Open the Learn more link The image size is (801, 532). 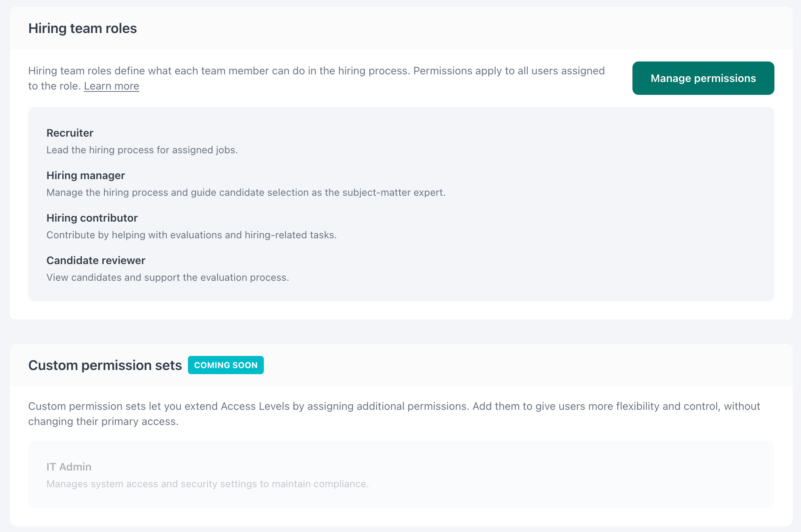(x=111, y=86)
